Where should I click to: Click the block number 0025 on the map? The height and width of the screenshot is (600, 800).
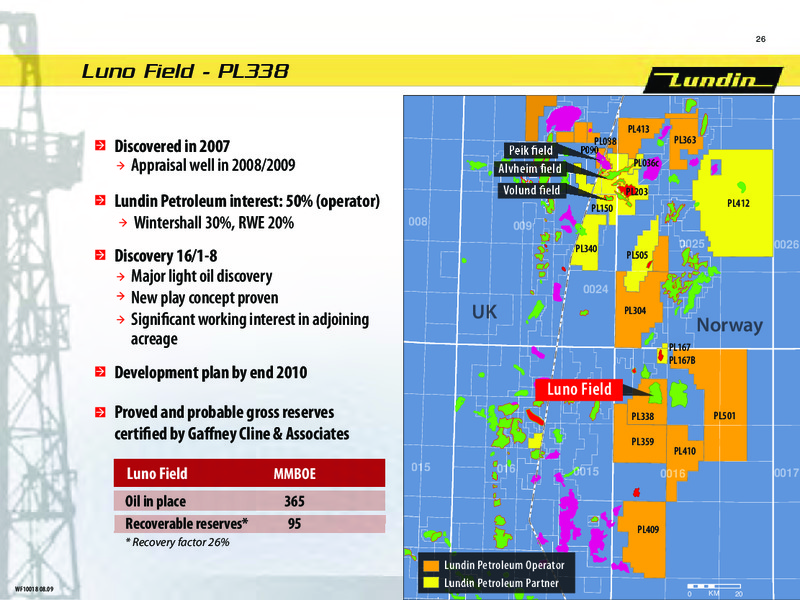pos(692,244)
